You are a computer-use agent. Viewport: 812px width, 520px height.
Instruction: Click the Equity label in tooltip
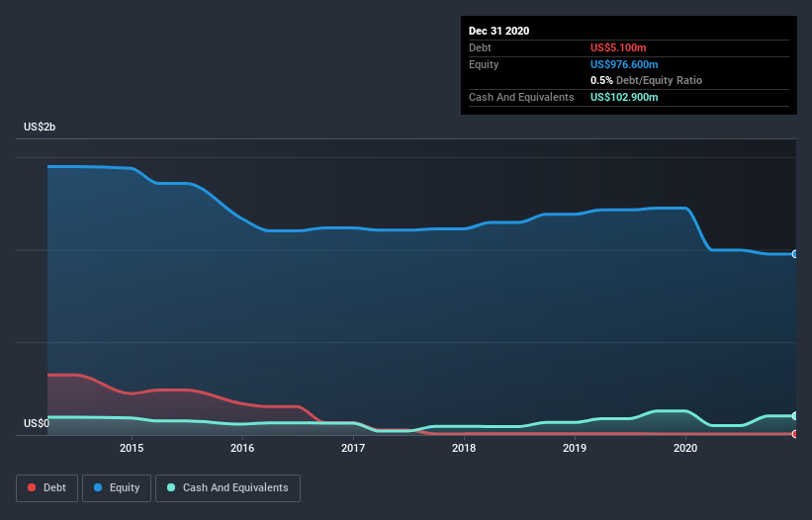point(484,64)
